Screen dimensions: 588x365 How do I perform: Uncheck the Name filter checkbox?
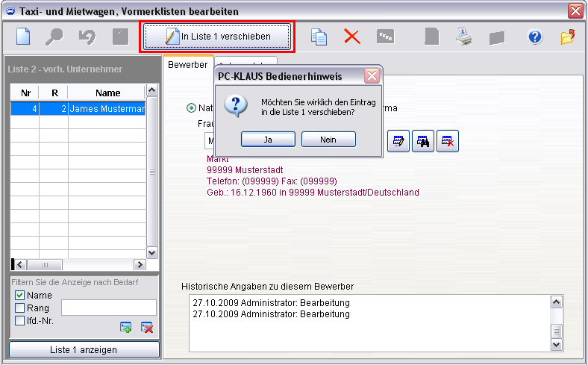pos(20,296)
